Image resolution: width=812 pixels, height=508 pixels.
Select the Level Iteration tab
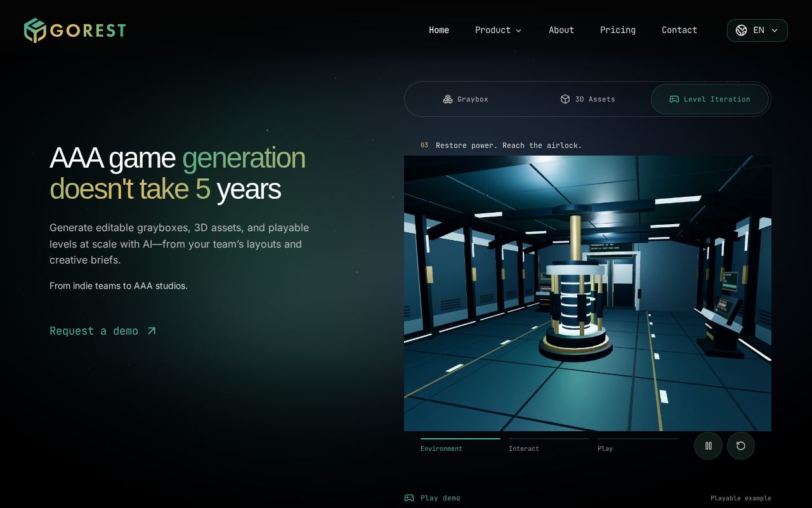(x=710, y=99)
